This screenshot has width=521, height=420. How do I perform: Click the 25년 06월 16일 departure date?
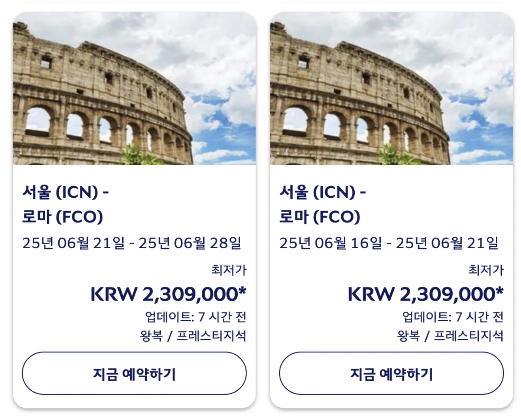tap(330, 243)
